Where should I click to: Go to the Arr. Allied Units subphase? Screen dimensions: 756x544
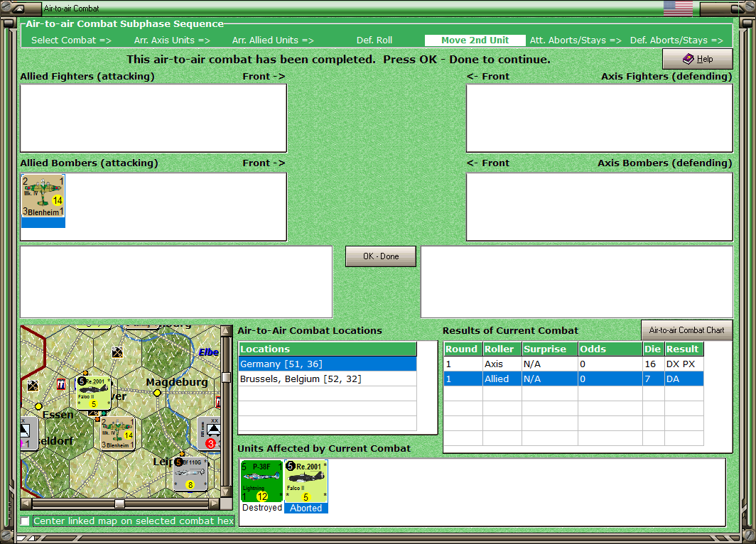273,40
